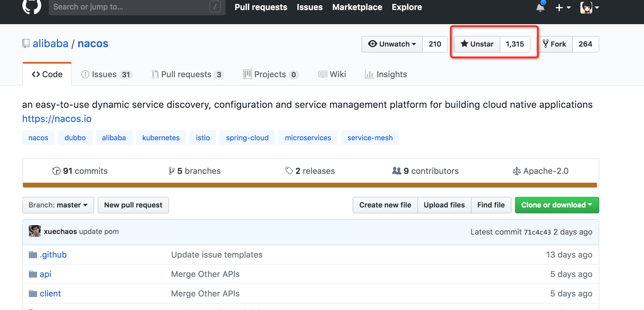View the 264 forks count

[585, 44]
